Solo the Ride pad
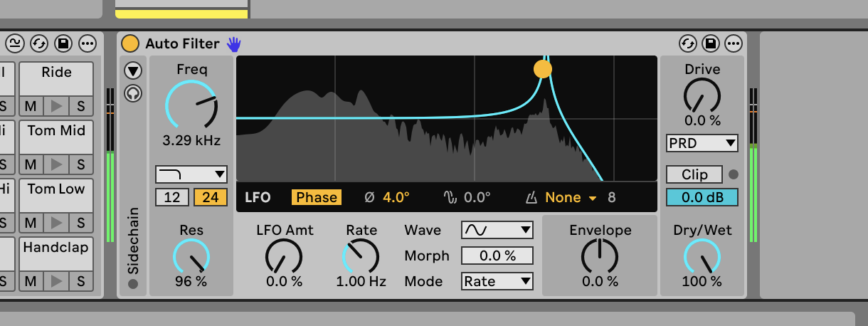 point(81,106)
